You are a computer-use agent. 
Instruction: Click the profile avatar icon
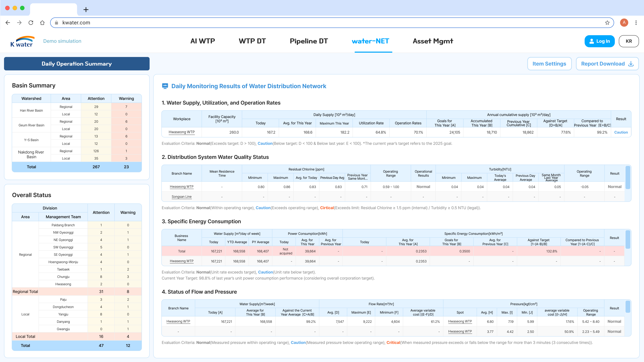click(624, 22)
